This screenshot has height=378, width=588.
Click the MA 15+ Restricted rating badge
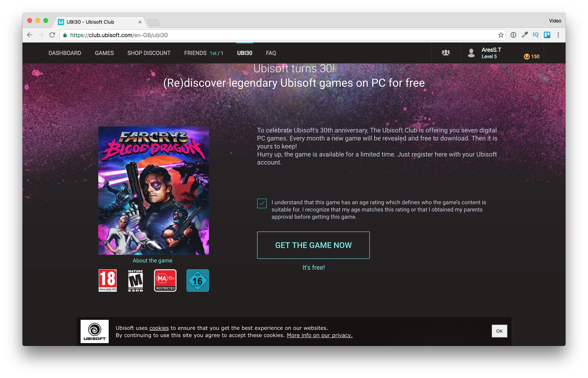tap(165, 280)
